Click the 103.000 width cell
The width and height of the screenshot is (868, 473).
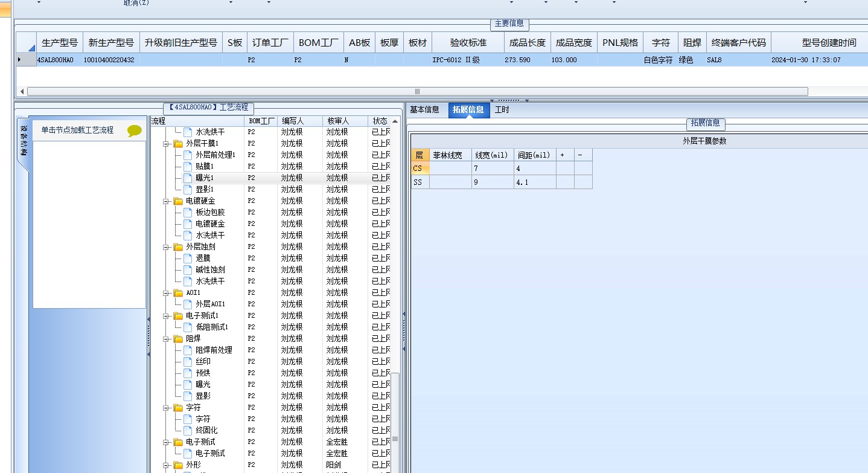click(x=574, y=60)
